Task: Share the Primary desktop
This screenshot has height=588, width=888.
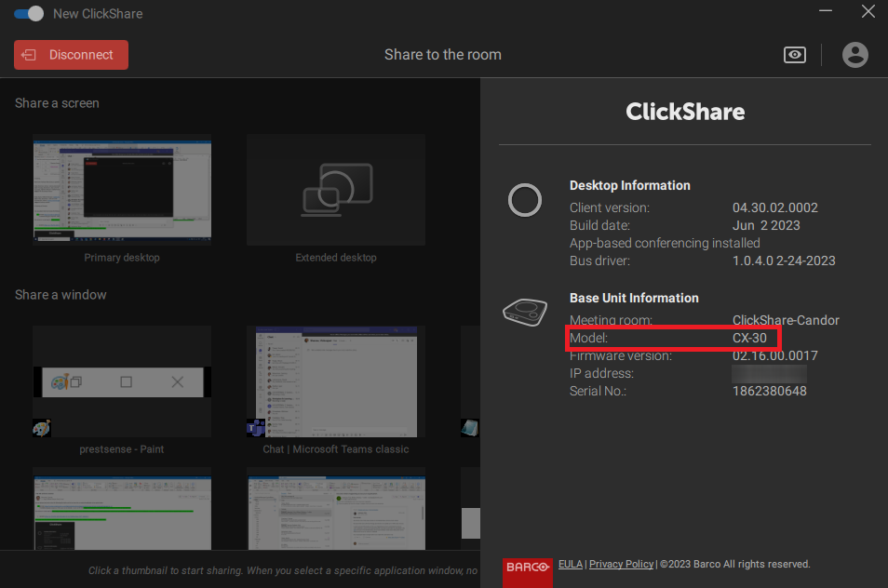Action: pos(121,190)
